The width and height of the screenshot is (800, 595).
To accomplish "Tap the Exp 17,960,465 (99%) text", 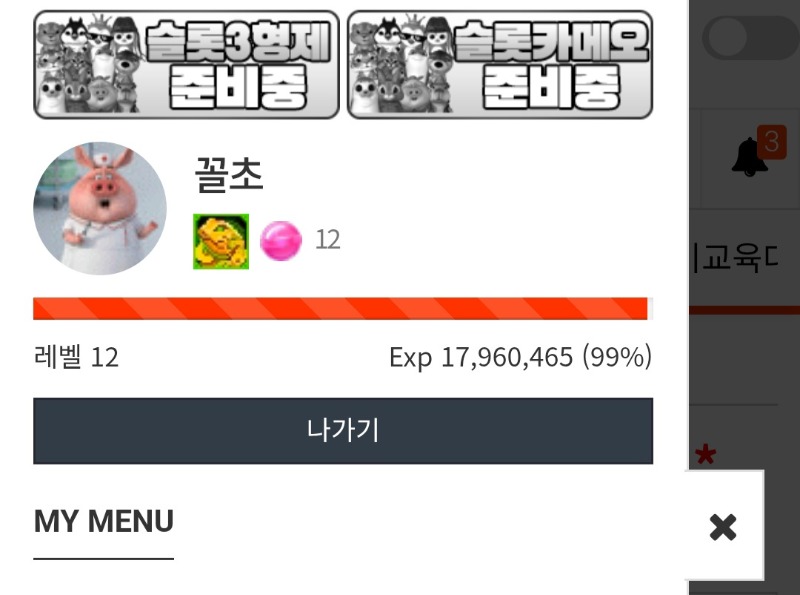I will pos(520,357).
